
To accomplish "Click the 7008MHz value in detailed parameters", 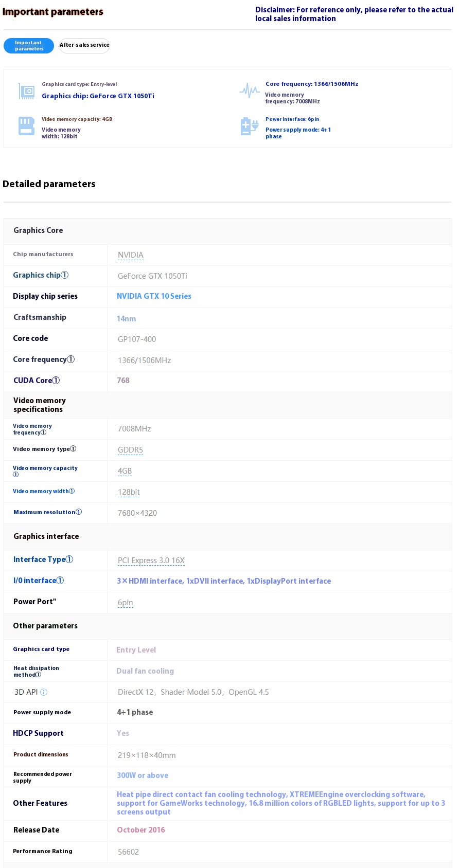I will 134,429.
